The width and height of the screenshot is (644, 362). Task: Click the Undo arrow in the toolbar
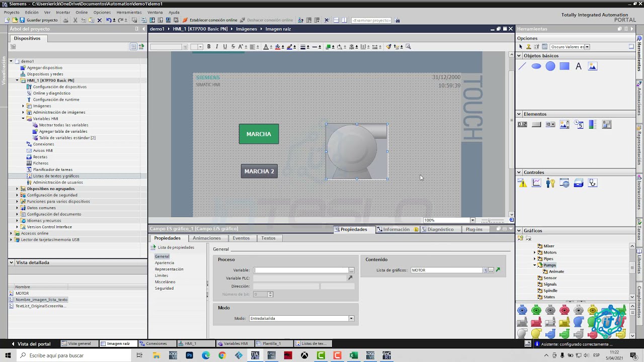tap(108, 20)
